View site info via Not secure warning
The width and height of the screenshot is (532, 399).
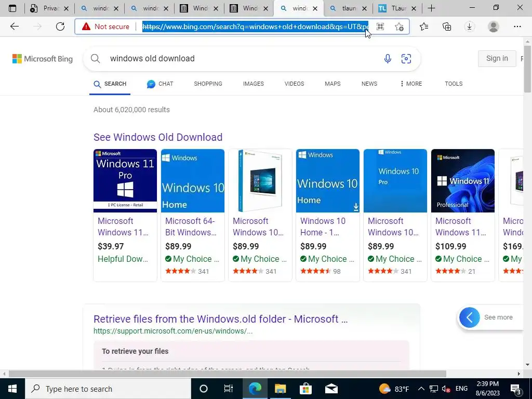tap(106, 26)
